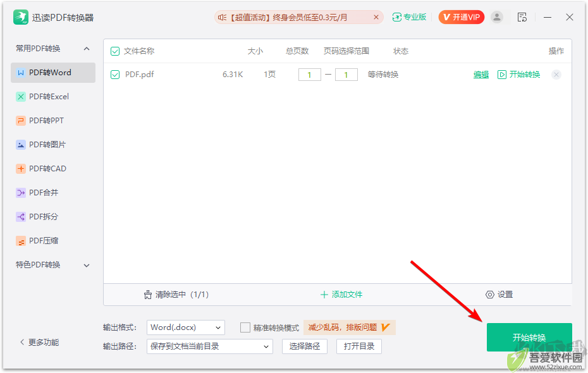
Task: Click the PDF.pdf file name
Action: [140, 74]
